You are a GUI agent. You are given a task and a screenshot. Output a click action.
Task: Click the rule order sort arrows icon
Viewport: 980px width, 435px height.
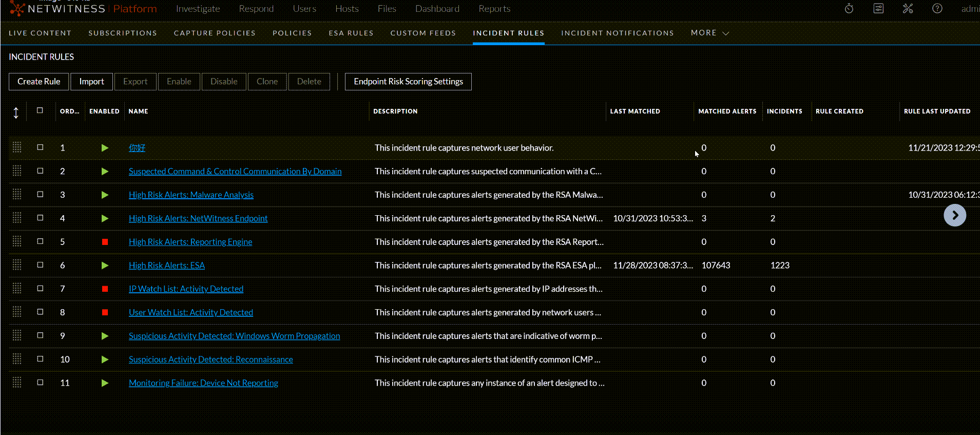(x=16, y=113)
